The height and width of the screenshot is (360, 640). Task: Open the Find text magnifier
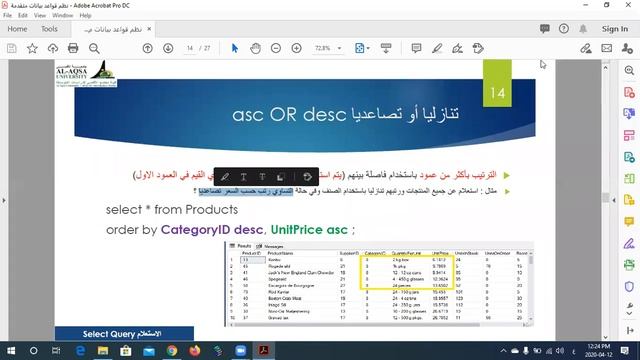[x=94, y=49]
